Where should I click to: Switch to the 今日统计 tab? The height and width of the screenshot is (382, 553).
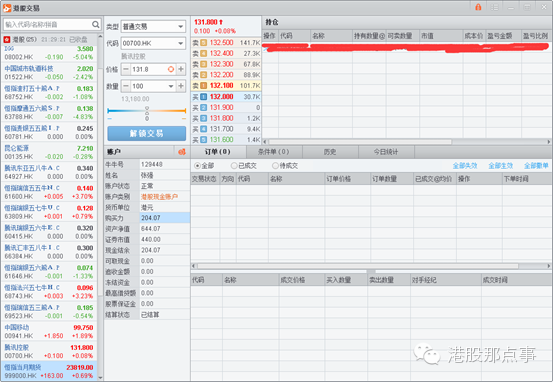coord(386,152)
